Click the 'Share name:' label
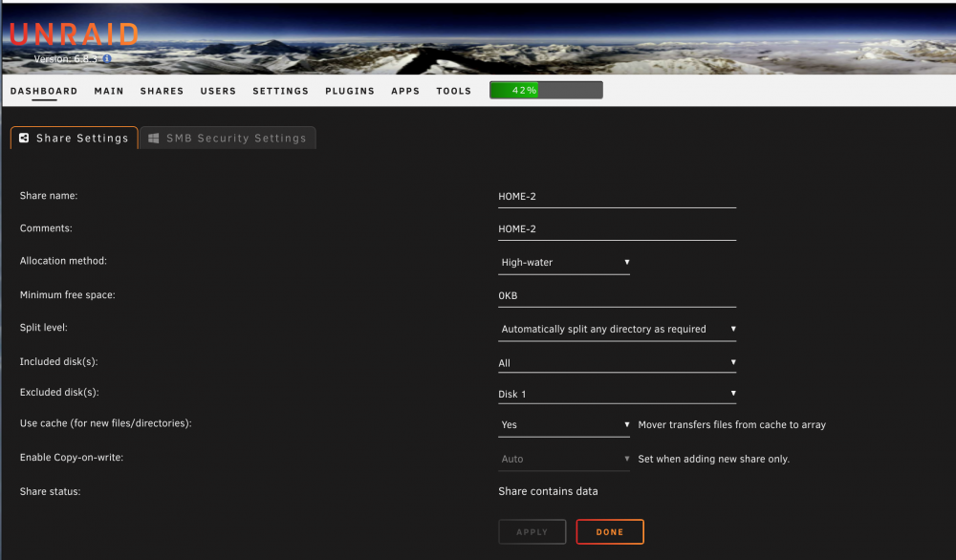956x560 pixels. pyautogui.click(x=49, y=196)
